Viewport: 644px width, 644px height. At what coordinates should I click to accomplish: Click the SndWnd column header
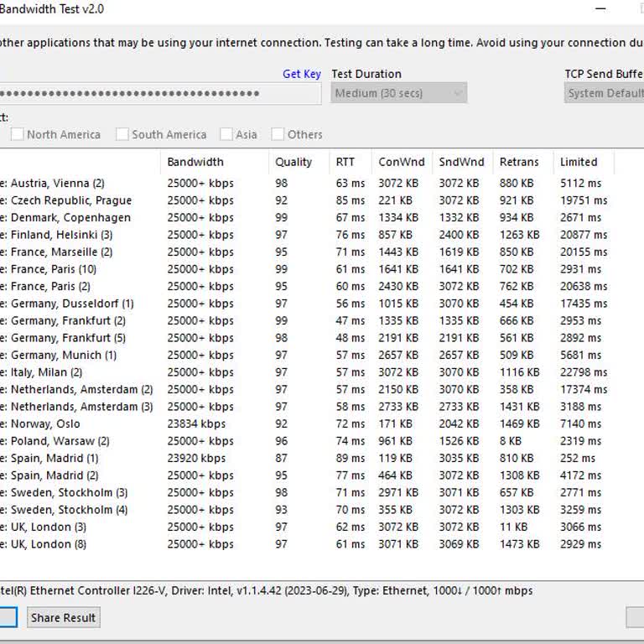pos(461,162)
